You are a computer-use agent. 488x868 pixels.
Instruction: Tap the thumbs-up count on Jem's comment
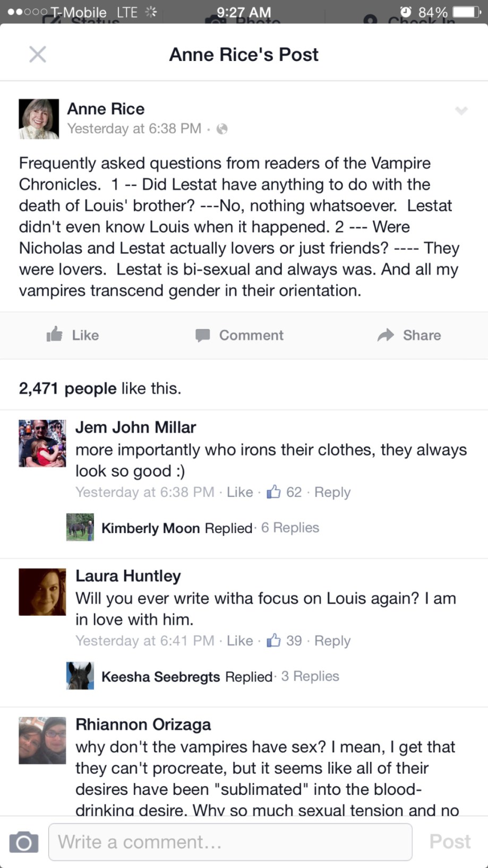coord(285,492)
